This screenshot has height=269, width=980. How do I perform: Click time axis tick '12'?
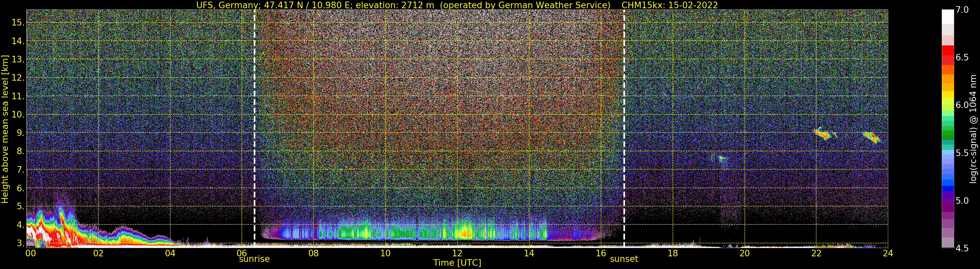point(457,253)
